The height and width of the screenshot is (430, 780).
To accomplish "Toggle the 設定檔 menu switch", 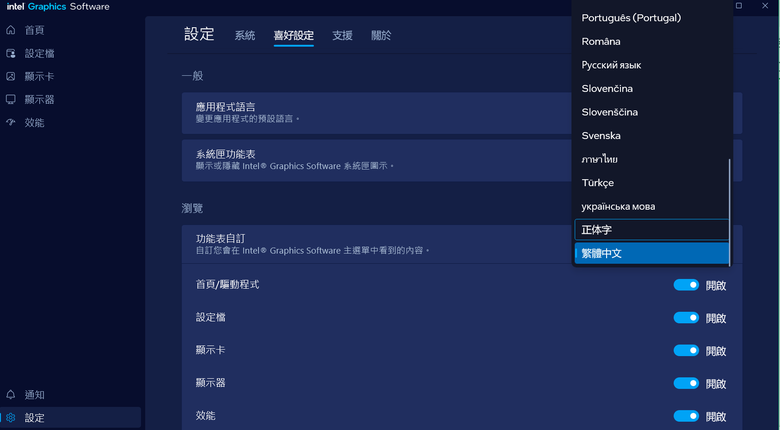I will click(x=686, y=318).
